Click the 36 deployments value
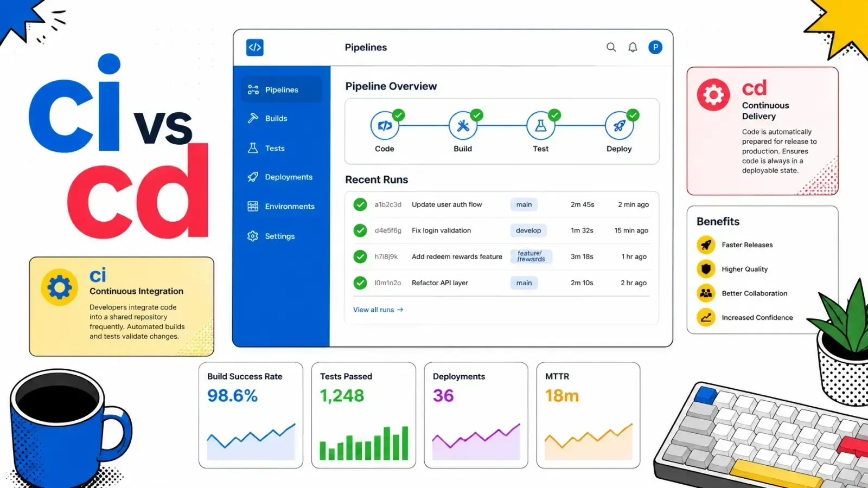This screenshot has width=868, height=488. coord(443,396)
